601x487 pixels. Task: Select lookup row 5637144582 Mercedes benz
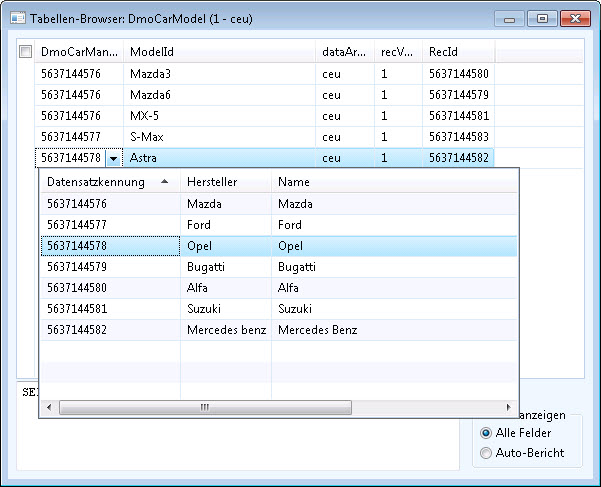pyautogui.click(x=279, y=330)
